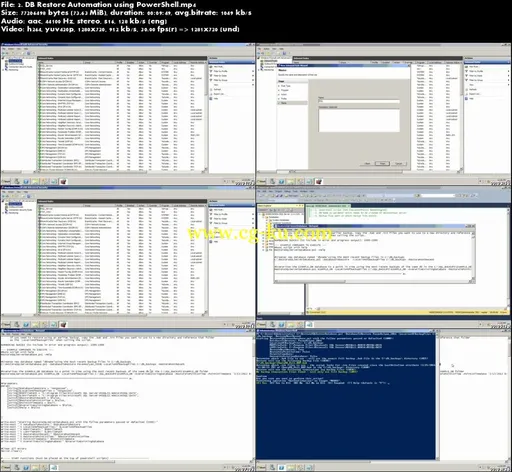This screenshot has width=512, height=472.
Task: Open Action menu in the wizard frame's firewall window
Action: [266, 49]
